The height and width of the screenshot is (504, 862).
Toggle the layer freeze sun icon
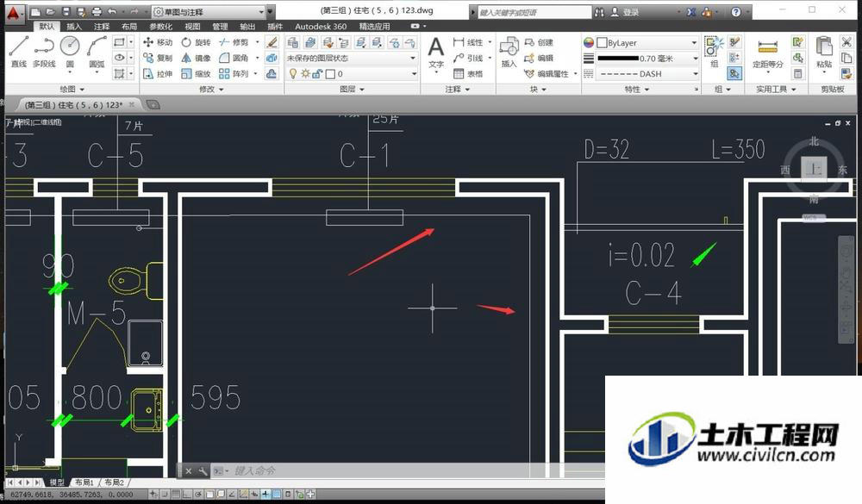click(305, 73)
